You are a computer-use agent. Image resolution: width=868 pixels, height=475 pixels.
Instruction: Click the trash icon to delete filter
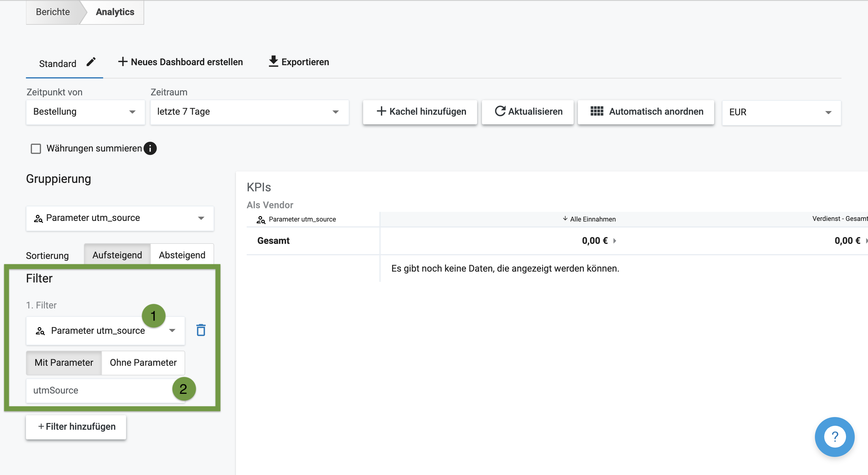point(201,330)
